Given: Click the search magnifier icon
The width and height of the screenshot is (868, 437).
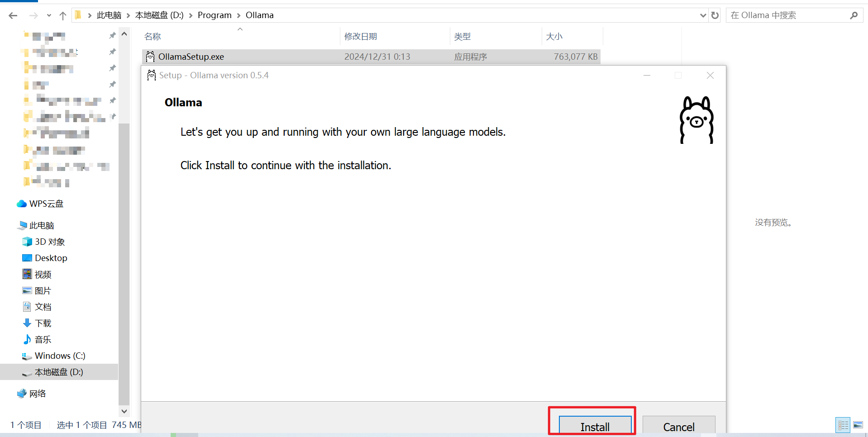Looking at the screenshot, I should 854,15.
